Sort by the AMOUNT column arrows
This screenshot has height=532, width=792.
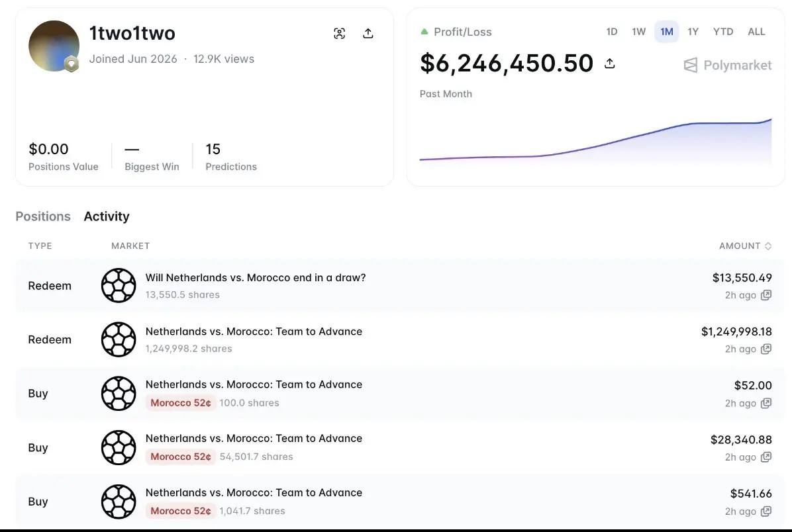(768, 245)
